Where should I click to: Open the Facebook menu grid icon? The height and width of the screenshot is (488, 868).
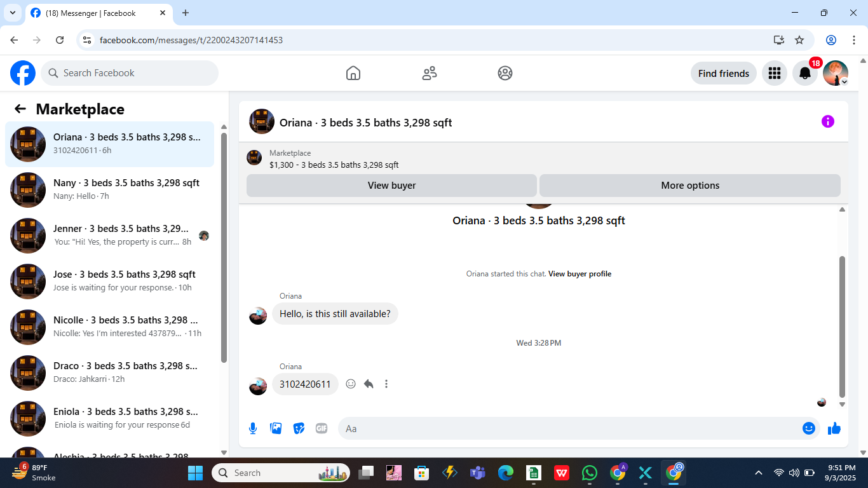(x=774, y=73)
